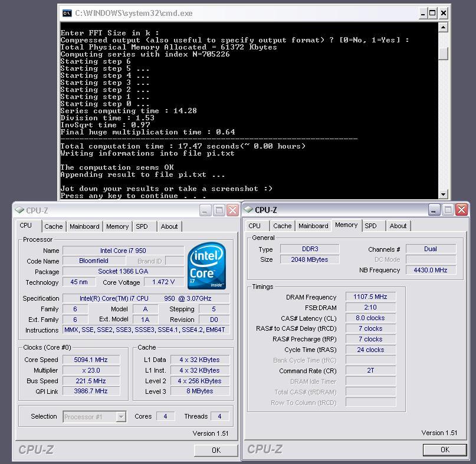This screenshot has width=476, height=464.
Task: Click the Series computing time line
Action: (129, 111)
